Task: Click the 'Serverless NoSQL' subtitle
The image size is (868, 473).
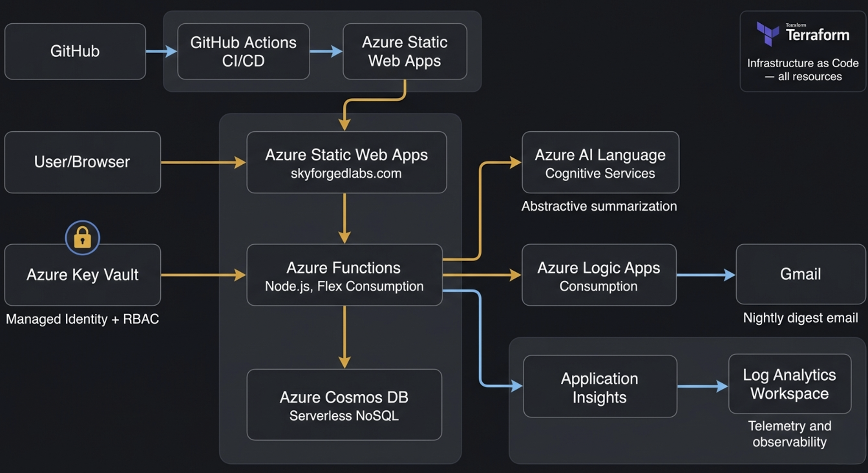Action: point(344,416)
